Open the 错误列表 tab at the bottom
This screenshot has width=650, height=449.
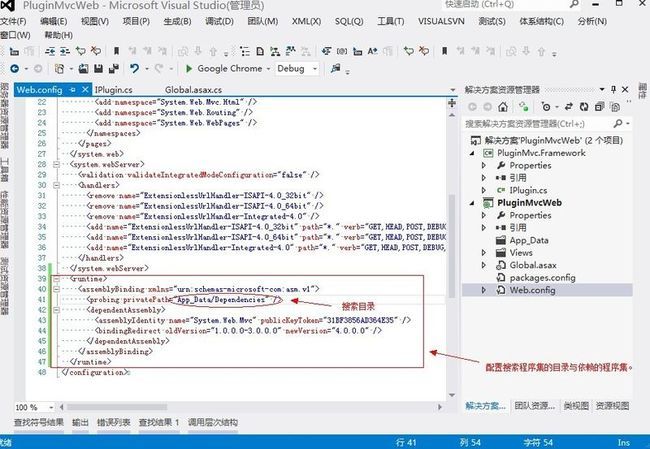click(x=114, y=422)
